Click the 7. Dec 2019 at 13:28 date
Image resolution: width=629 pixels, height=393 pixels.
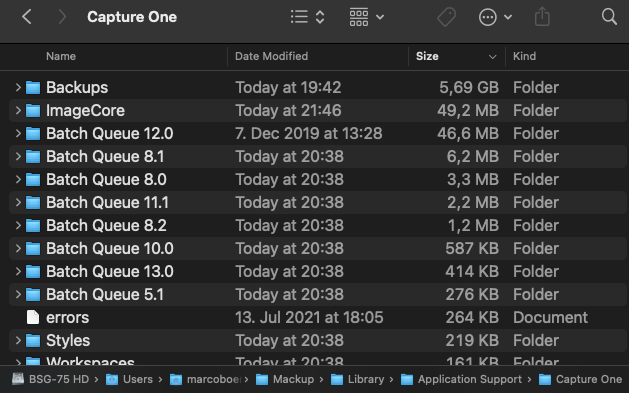(x=308, y=134)
